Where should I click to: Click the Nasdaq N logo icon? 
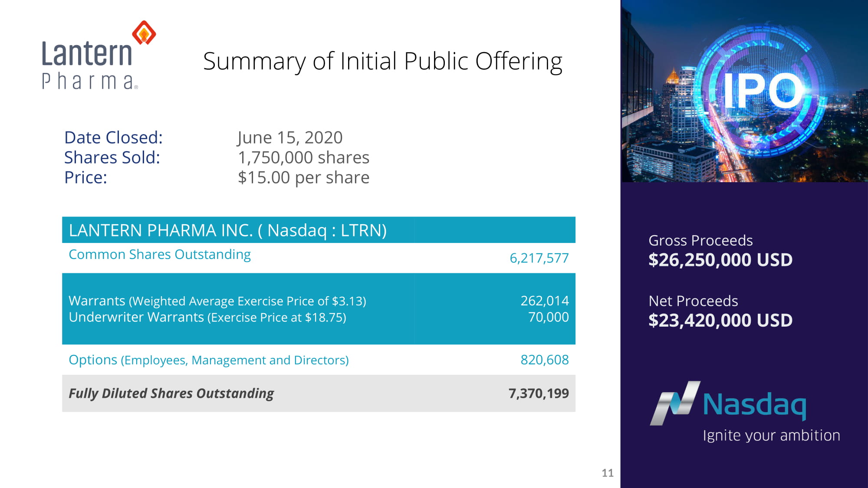(x=675, y=403)
